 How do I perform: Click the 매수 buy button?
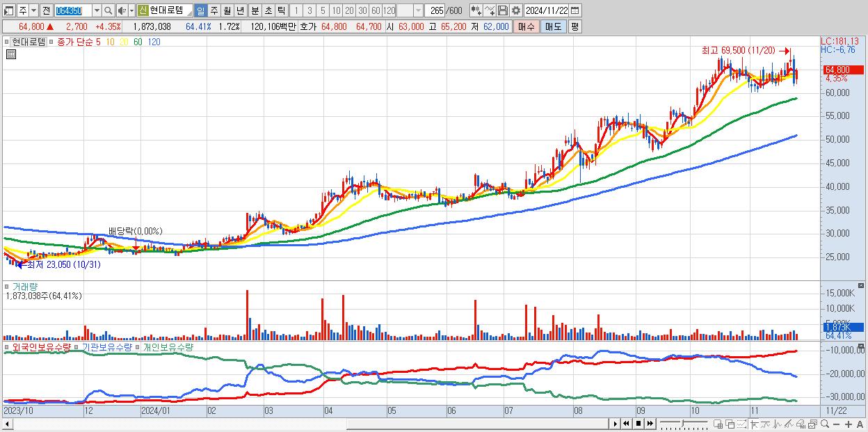pos(527,26)
